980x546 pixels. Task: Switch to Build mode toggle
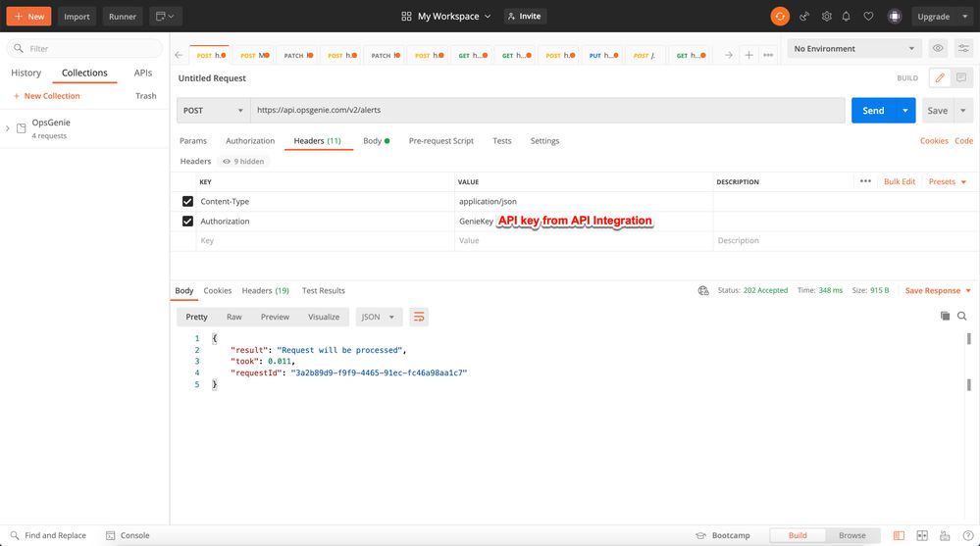(x=798, y=535)
